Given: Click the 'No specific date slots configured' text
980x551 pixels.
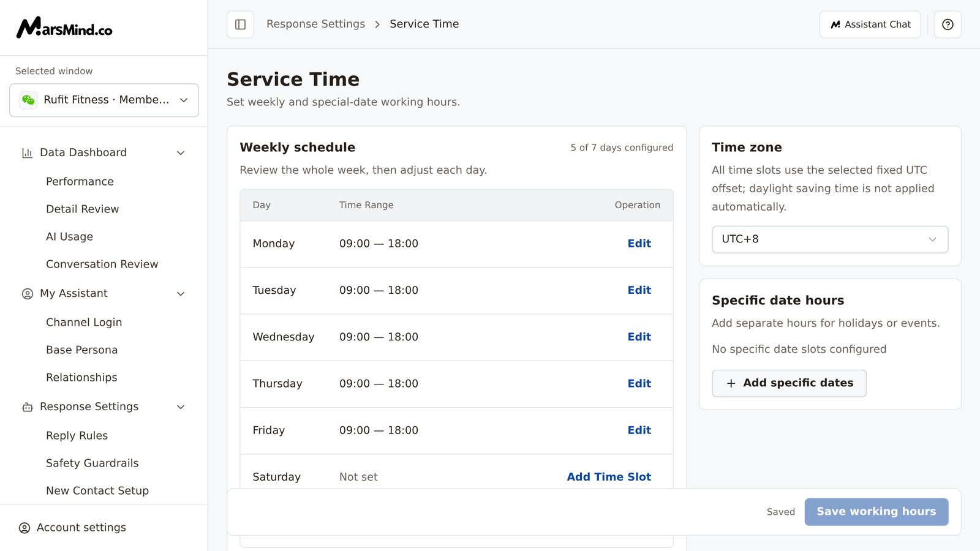Looking at the screenshot, I should [799, 349].
